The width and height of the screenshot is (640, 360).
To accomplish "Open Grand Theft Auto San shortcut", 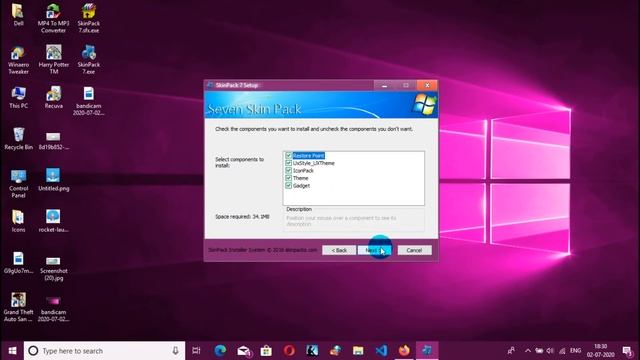I will [18, 307].
